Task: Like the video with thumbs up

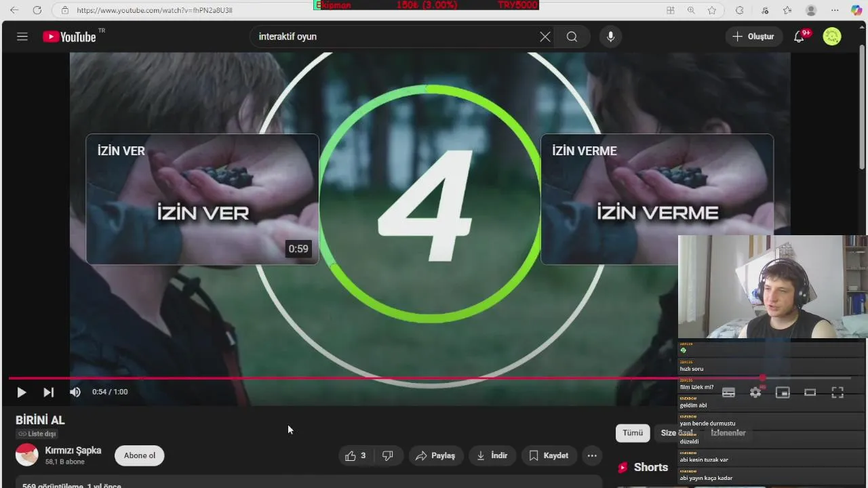Action: tap(356, 455)
